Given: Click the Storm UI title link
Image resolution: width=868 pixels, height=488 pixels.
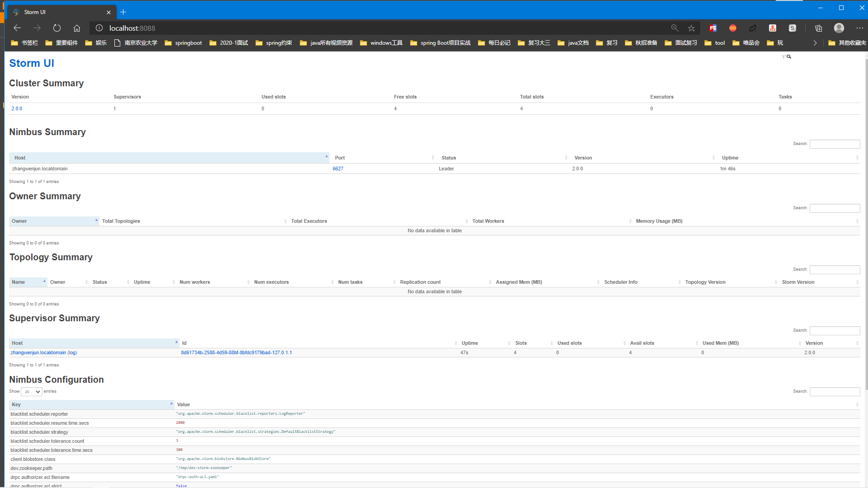Looking at the screenshot, I should (x=32, y=63).
